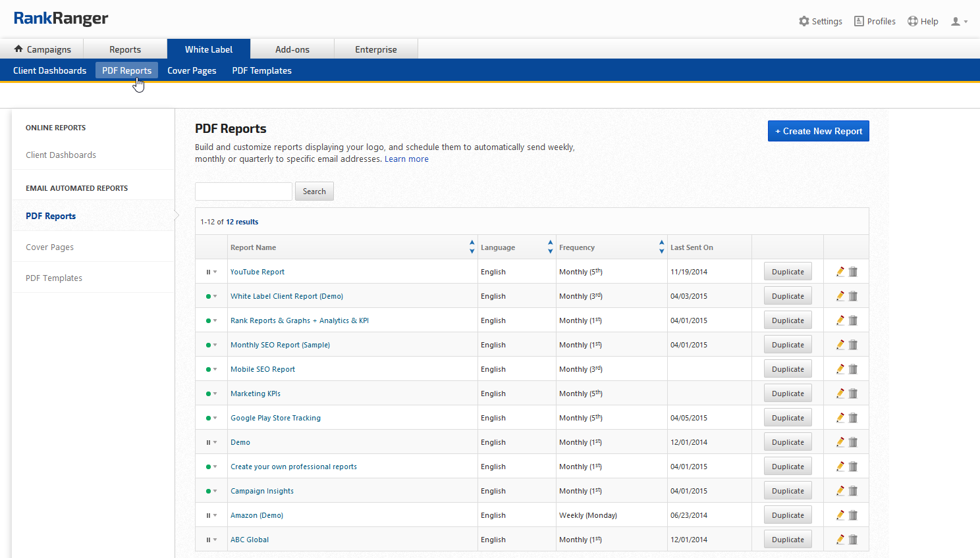980x558 pixels.
Task: Open the user account dropdown arrow
Action: [x=966, y=22]
